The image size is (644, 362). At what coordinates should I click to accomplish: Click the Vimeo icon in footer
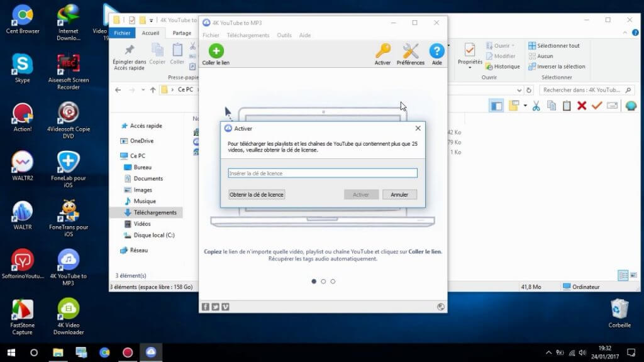226,307
